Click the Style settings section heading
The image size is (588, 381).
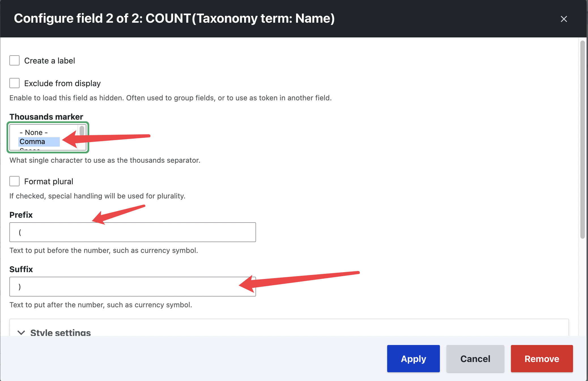click(61, 333)
